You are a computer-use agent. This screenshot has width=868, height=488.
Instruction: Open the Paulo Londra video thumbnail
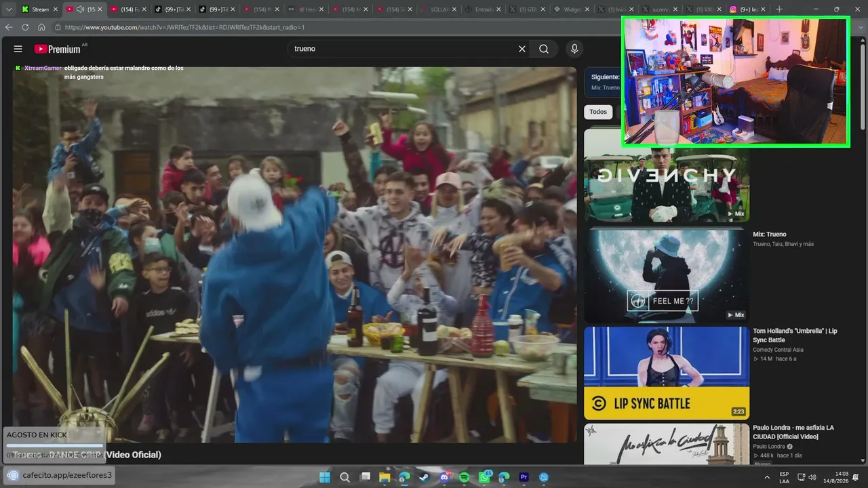[x=667, y=444]
